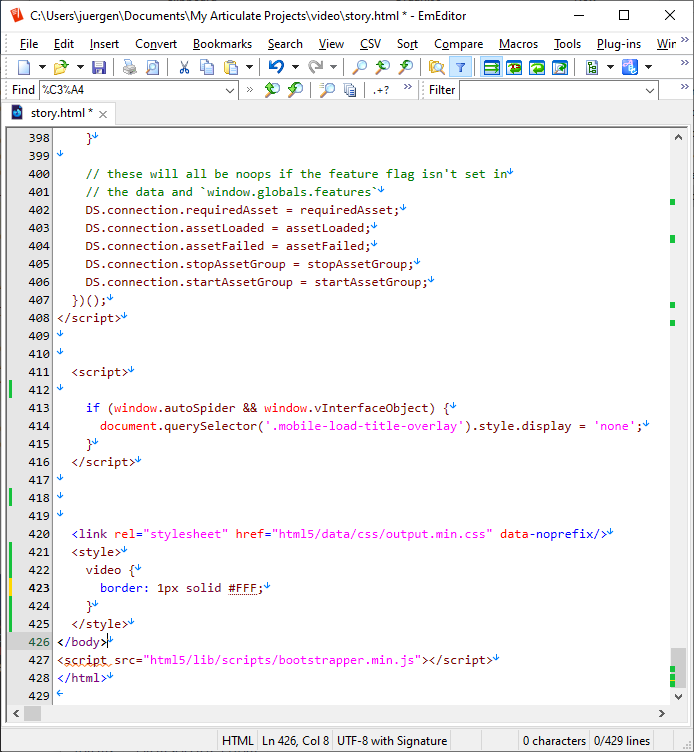Click the Find in Files icon
Image resolution: width=694 pixels, height=752 pixels.
(x=436, y=67)
